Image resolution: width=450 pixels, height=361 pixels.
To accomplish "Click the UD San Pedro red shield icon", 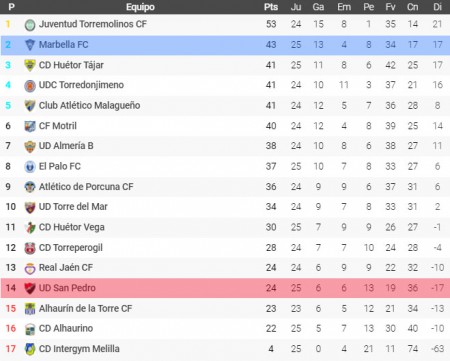I will click(x=30, y=288).
